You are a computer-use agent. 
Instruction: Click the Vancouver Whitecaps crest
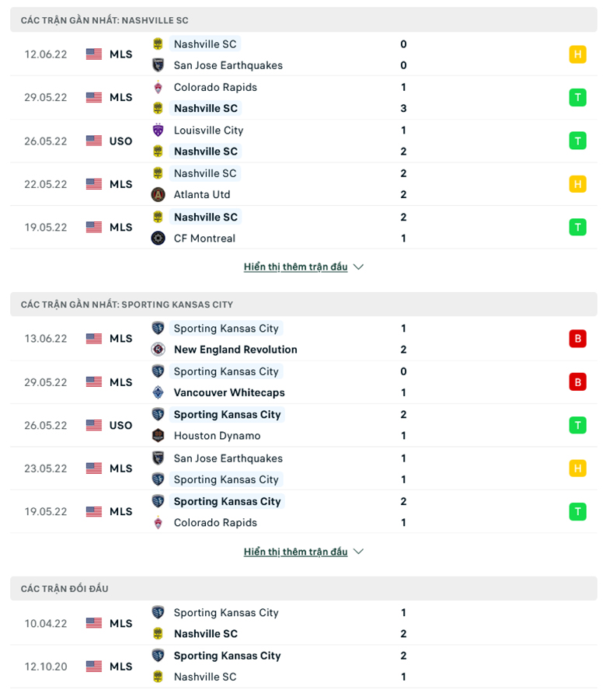158,392
